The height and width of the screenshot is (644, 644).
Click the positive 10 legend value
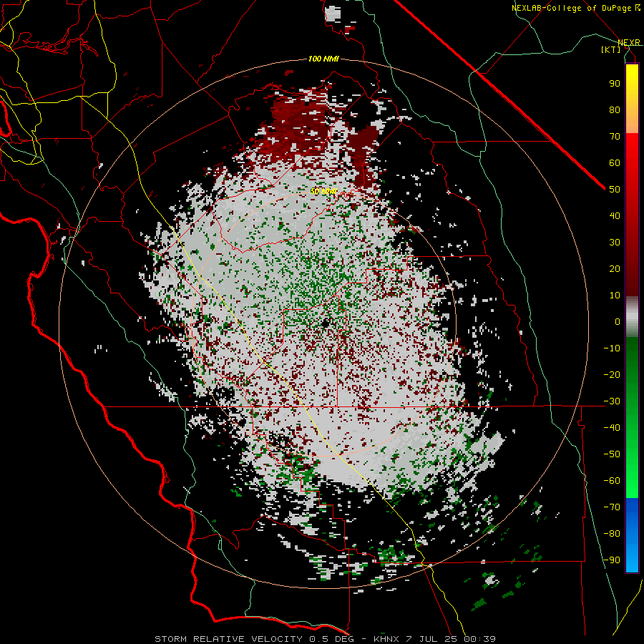615,296
